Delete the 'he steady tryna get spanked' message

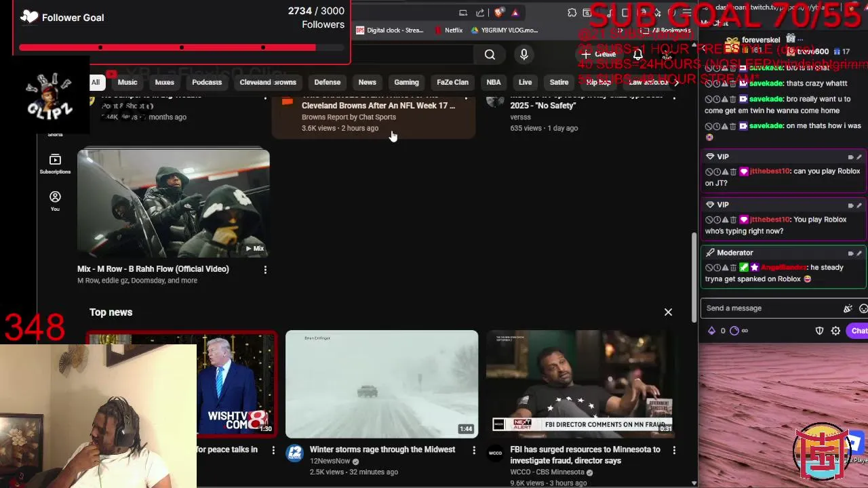pos(733,268)
